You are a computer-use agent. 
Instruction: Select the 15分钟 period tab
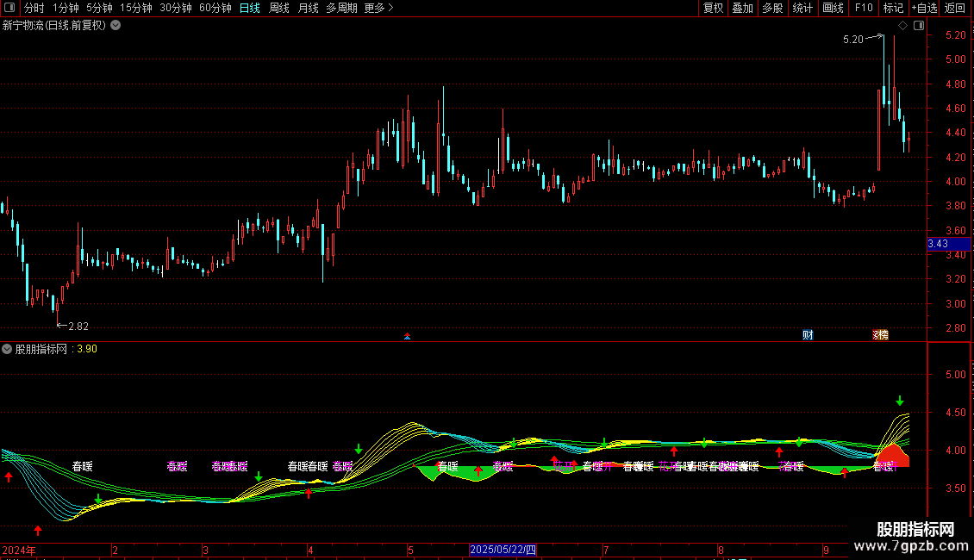point(135,8)
